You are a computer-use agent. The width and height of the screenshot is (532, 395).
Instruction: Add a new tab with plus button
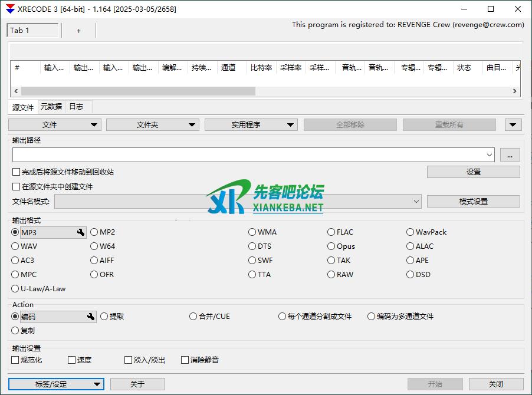pyautogui.click(x=78, y=31)
